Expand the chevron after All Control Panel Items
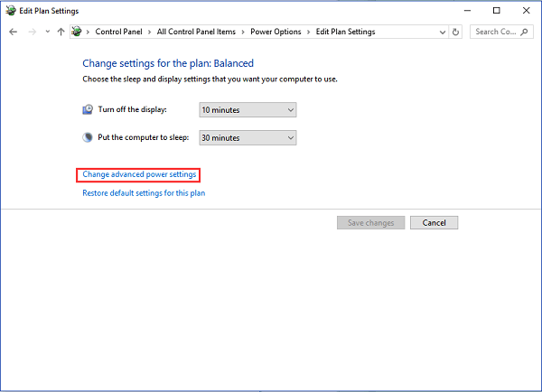The height and width of the screenshot is (392, 542). click(x=243, y=32)
